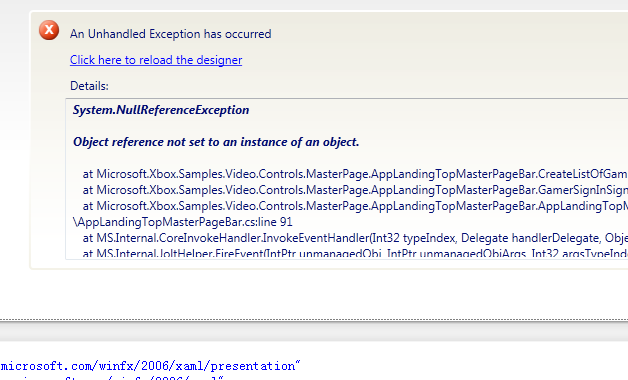
Task: Click the GamerSignInSign stack trace line
Action: (x=355, y=190)
